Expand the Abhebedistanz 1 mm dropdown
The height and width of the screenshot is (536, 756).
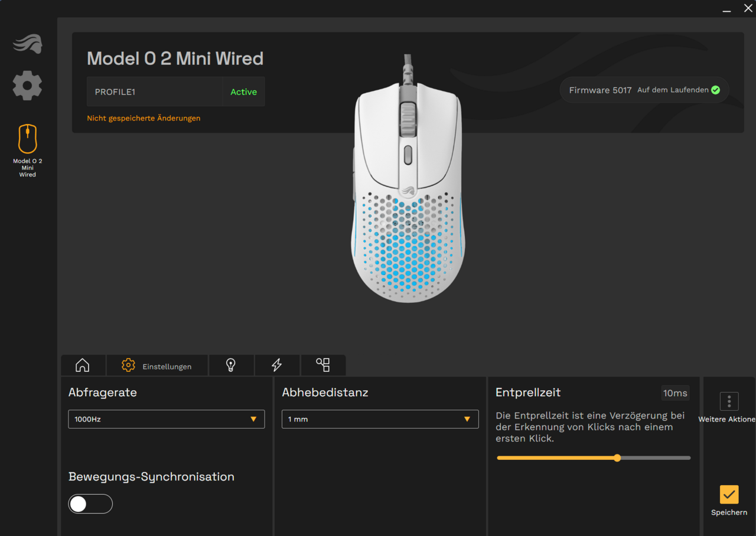[x=380, y=419]
